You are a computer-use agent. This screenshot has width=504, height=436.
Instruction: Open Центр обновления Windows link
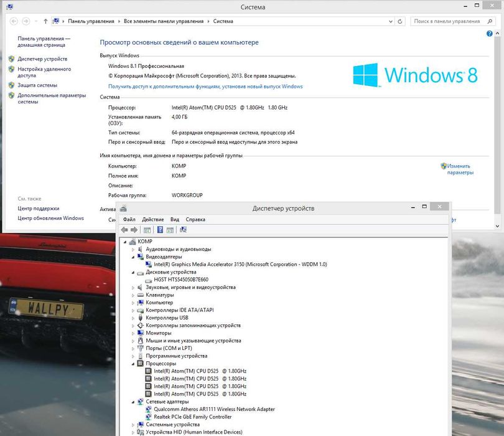click(50, 218)
